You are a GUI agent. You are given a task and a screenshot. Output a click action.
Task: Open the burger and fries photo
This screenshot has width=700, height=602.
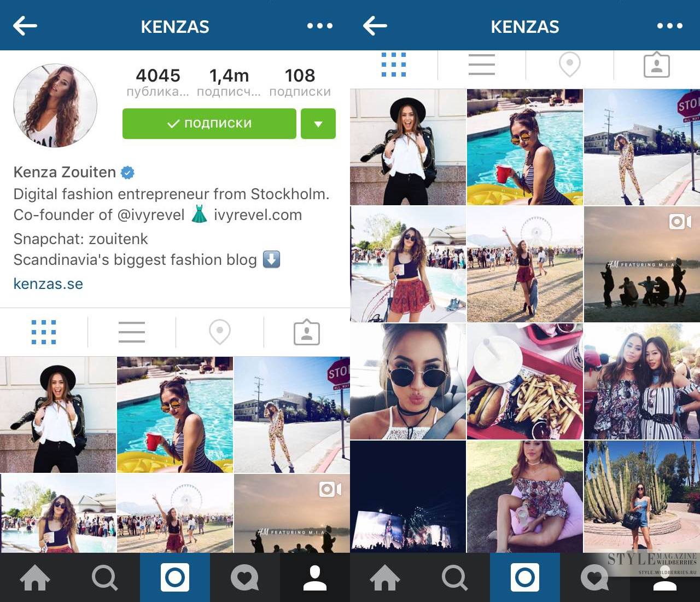tap(525, 381)
